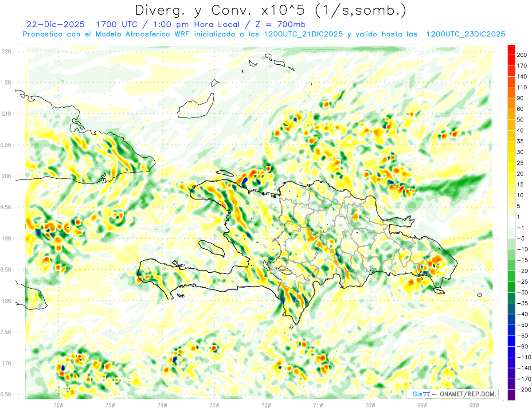Viewport: 532px width, 411px height.
Task: Click the '-10' color scale label
Action: coord(522,249)
